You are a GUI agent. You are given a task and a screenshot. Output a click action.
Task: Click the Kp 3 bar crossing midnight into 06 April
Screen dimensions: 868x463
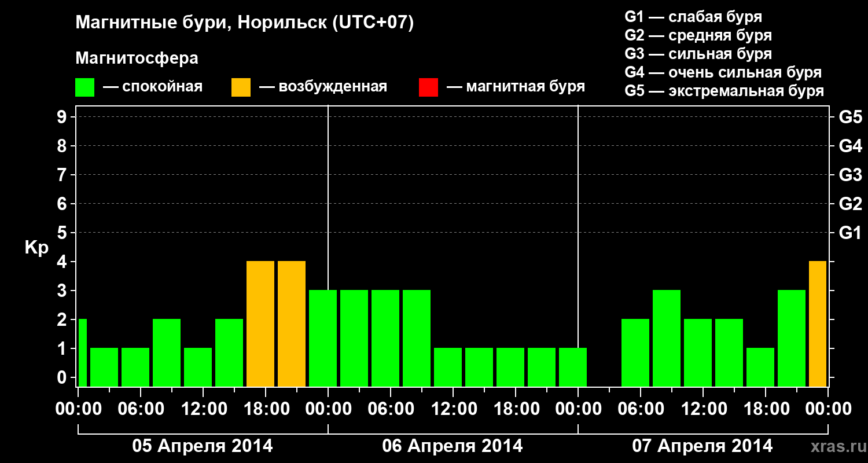pos(323,339)
